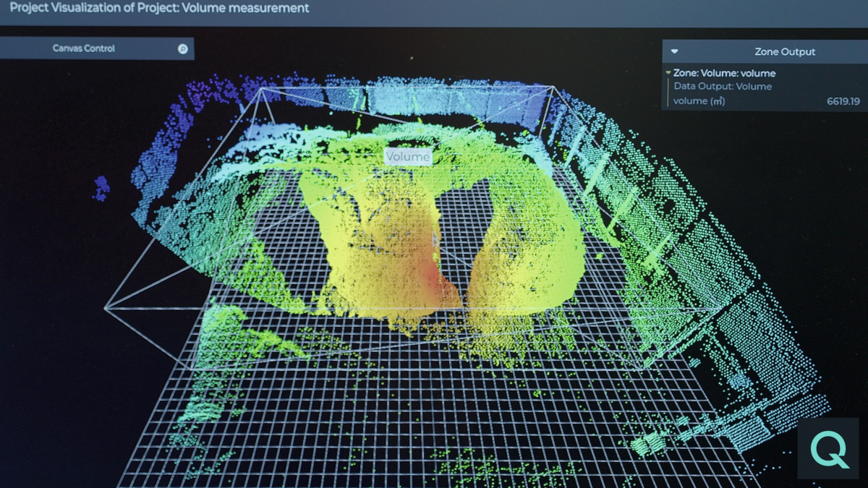Click the 6619.19 volume value
This screenshot has height=488, width=868.
843,101
